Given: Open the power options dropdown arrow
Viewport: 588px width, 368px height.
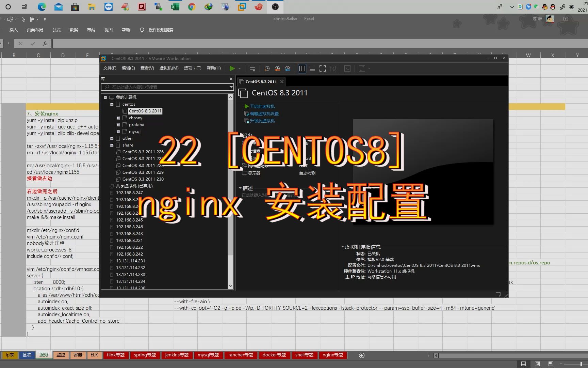Looking at the screenshot, I should [x=240, y=68].
